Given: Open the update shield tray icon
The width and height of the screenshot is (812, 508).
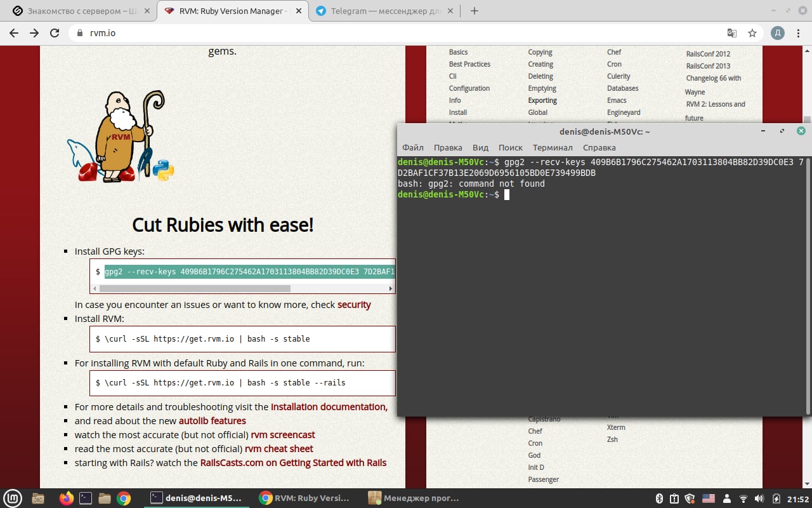Looking at the screenshot, I should [690, 498].
